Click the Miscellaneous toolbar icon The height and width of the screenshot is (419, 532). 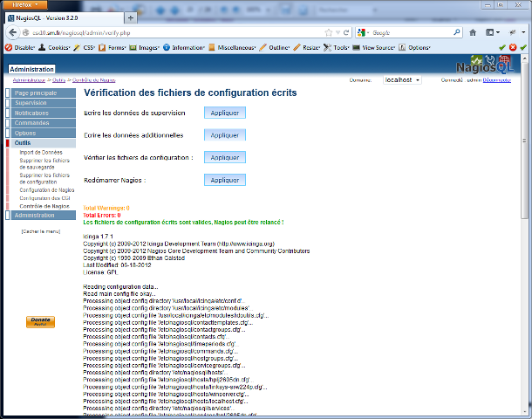212,47
